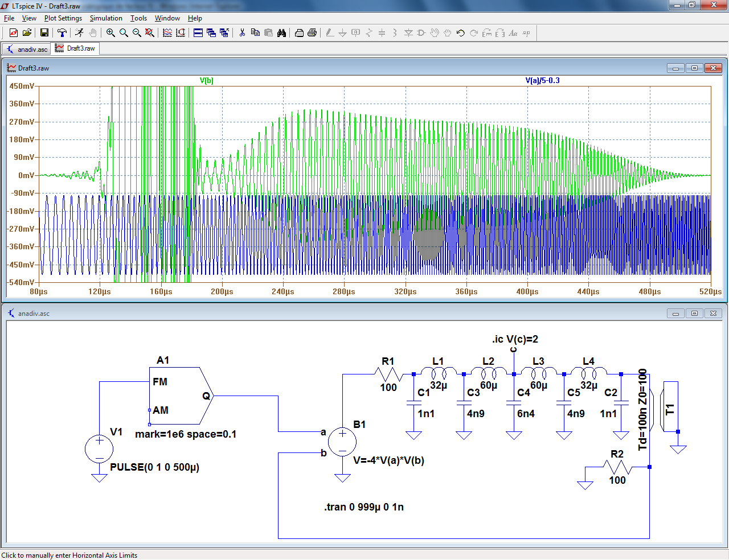Save using the floppy disk icon

(44, 33)
